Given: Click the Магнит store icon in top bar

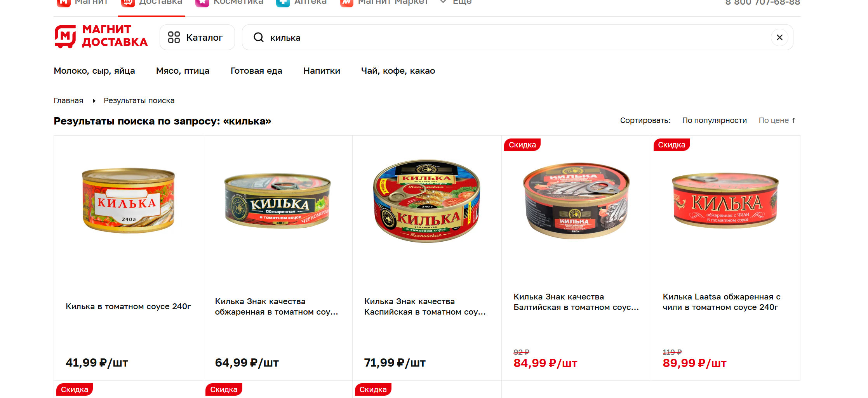Looking at the screenshot, I should pyautogui.click(x=63, y=2).
